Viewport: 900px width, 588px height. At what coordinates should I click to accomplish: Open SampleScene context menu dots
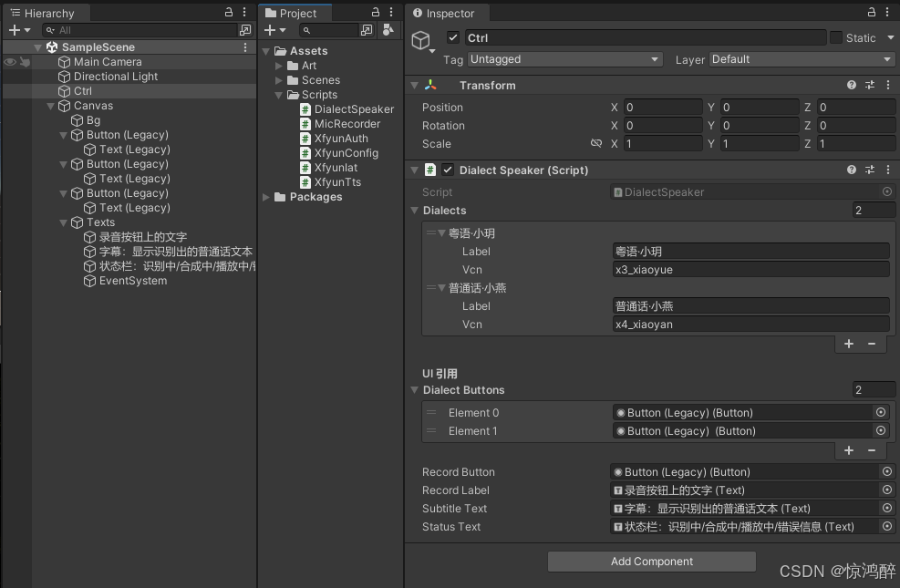[245, 47]
